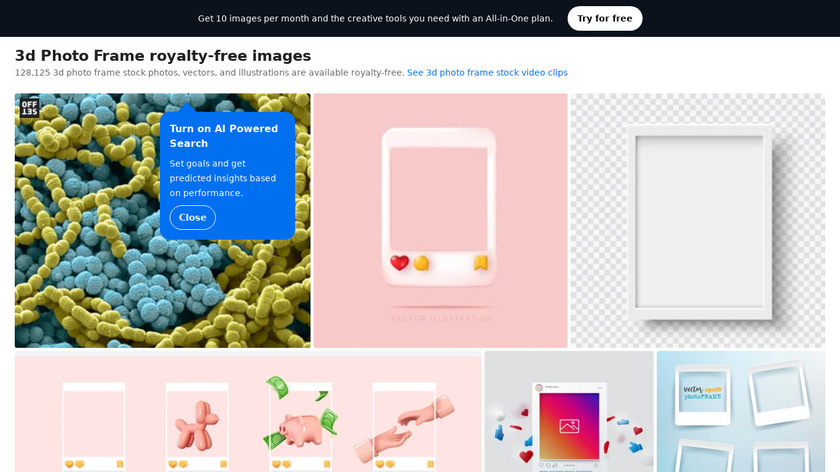Image resolution: width=840 pixels, height=472 pixels.
Task: Click the blue thumbs-up icon beside the gradient post
Action: pos(499,433)
